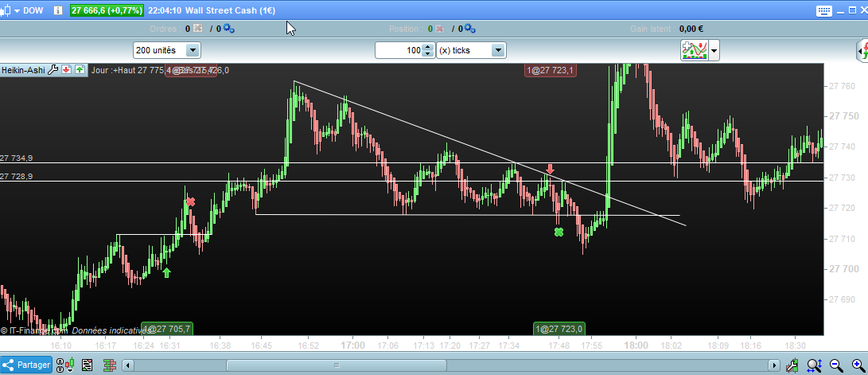868x375 pixels.
Task: Click the 17:00 time axis label
Action: 353,346
